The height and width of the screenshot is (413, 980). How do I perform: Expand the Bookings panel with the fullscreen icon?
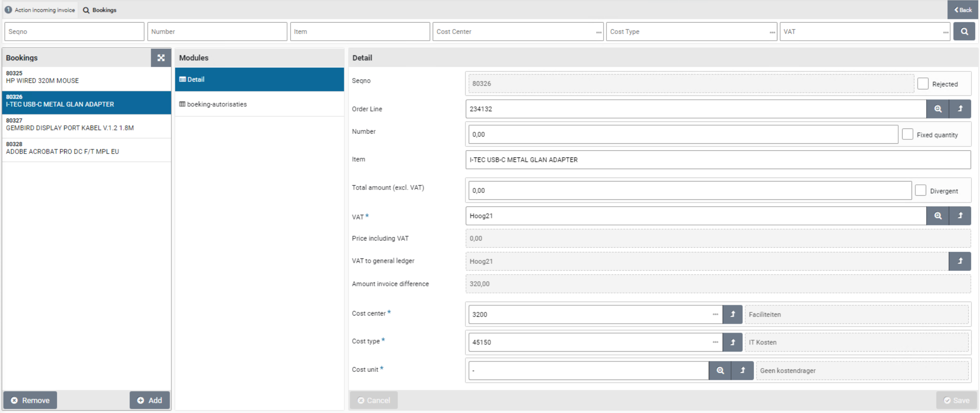click(x=161, y=58)
